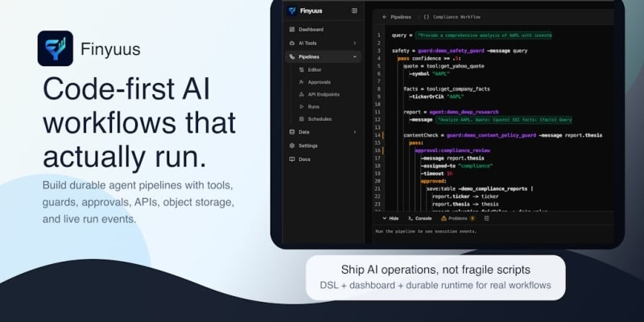
Task: Click the Pipelines icon in the sidebar
Action: tap(292, 56)
